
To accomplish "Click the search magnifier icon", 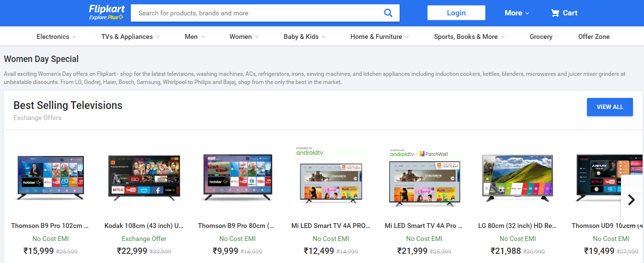I will click(388, 13).
